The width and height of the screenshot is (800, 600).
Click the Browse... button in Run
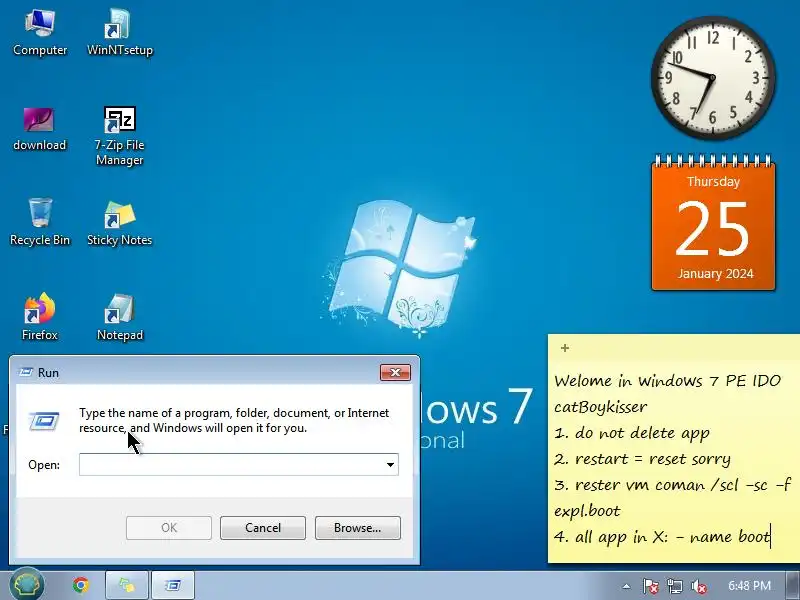[358, 528]
